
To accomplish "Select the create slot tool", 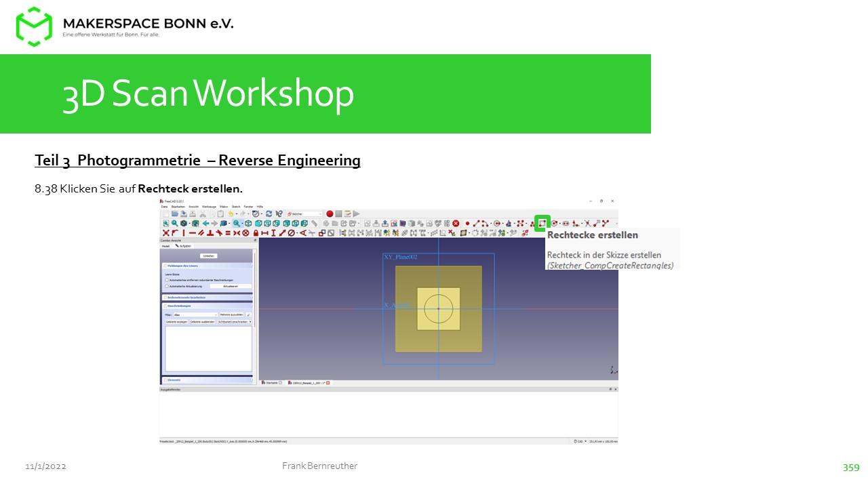I will click(x=566, y=224).
